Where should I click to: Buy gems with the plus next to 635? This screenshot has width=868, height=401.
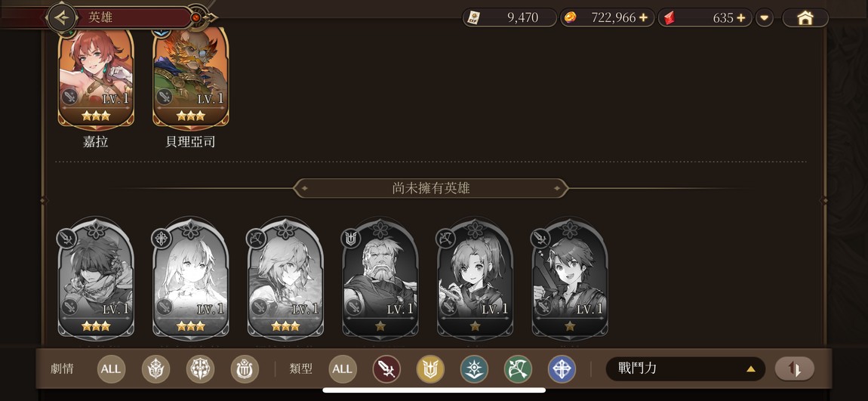click(x=741, y=17)
